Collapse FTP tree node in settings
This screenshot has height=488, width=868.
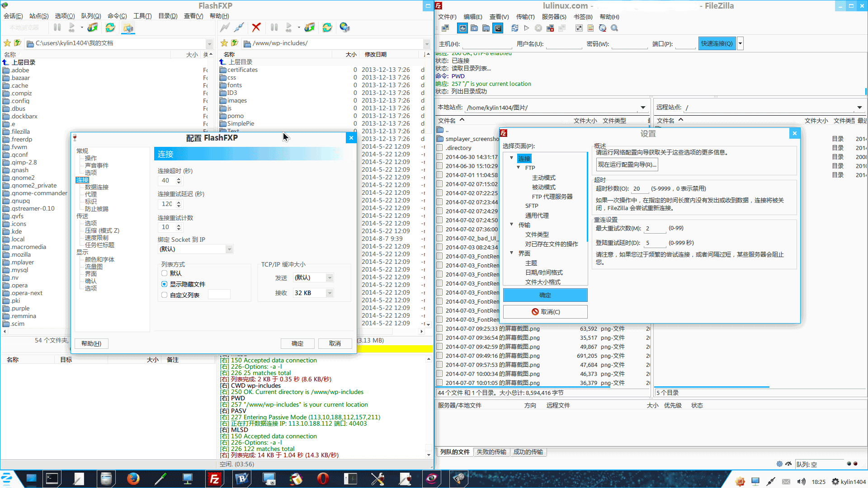coord(519,168)
